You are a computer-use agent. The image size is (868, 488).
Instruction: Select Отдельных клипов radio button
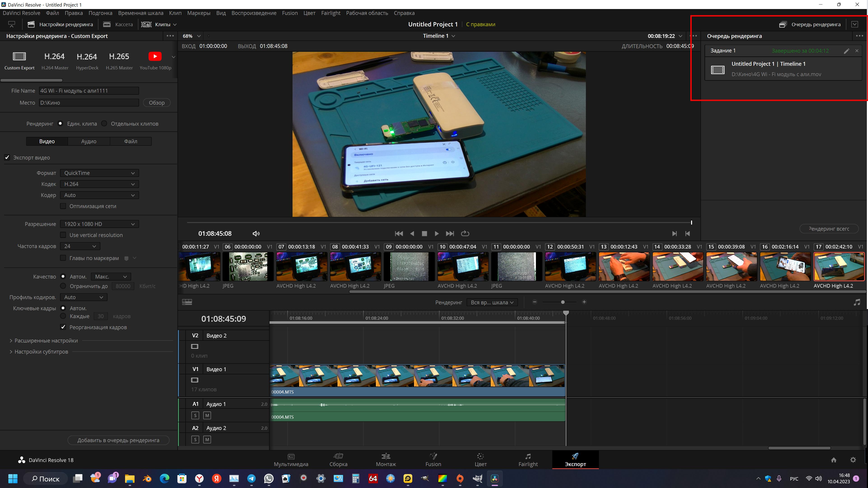click(104, 123)
